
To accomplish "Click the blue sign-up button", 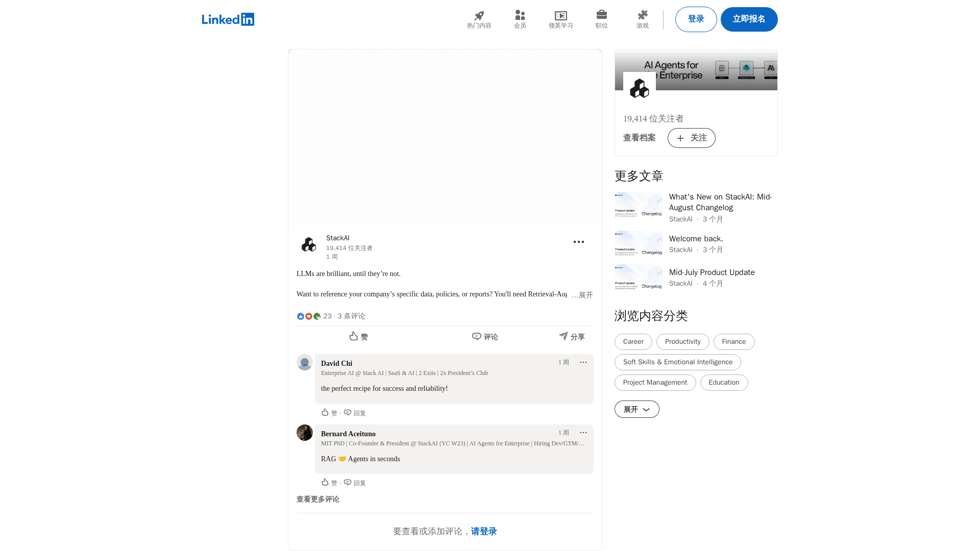I will (x=749, y=19).
